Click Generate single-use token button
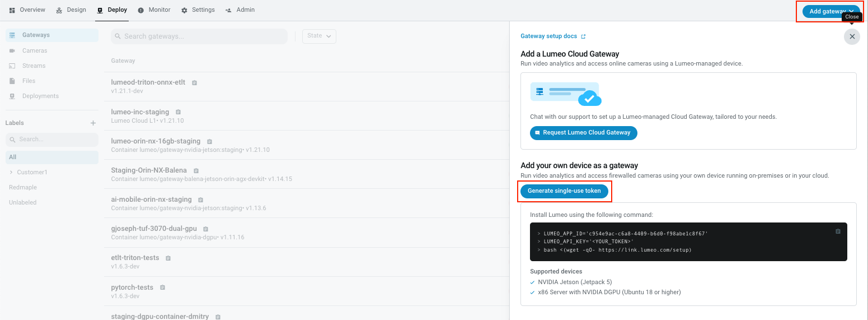Screen dimensions: 868x320 click(x=564, y=191)
